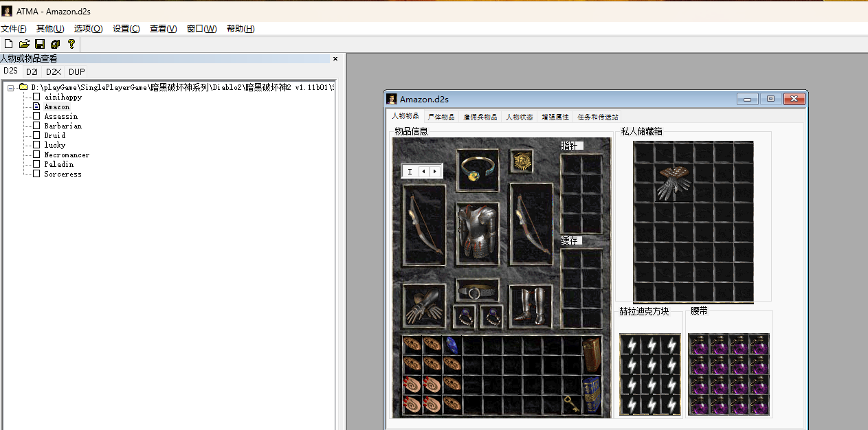Switch to the D2I tab
Image resolution: width=868 pixels, height=430 pixels.
click(x=32, y=71)
